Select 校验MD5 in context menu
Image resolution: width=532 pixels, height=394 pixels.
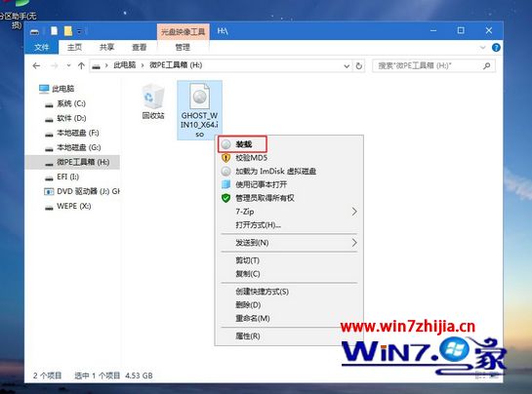click(289, 158)
